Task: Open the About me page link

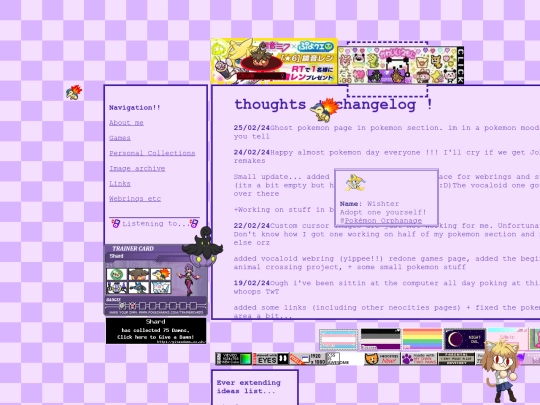Action: point(126,123)
